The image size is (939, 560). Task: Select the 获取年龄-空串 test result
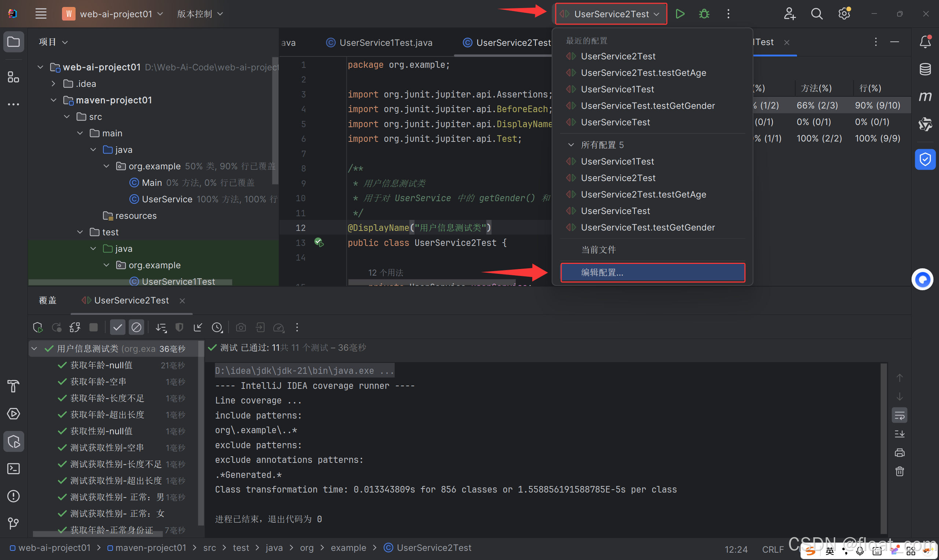98,382
